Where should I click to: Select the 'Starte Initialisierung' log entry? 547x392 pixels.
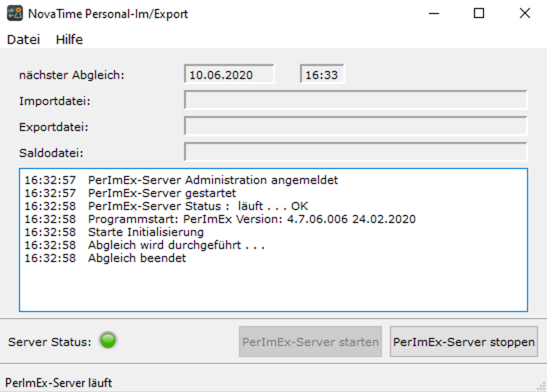point(114,232)
